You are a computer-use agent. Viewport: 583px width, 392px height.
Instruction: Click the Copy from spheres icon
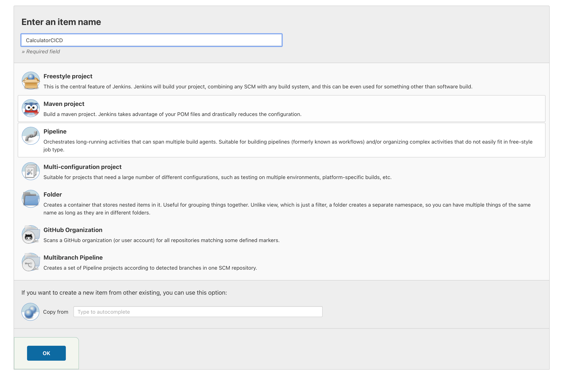click(x=30, y=312)
